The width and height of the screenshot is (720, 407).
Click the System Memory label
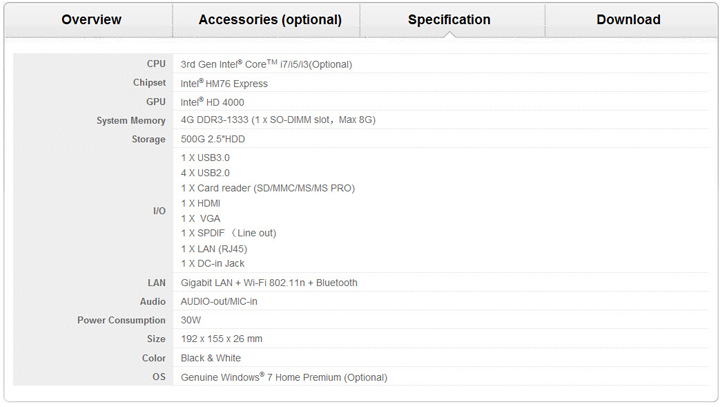point(131,120)
